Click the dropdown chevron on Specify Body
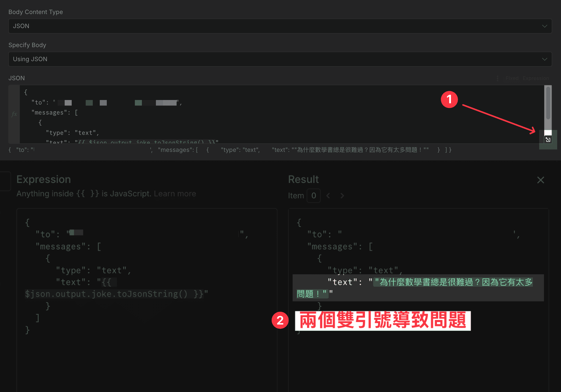The image size is (561, 392). tap(544, 59)
